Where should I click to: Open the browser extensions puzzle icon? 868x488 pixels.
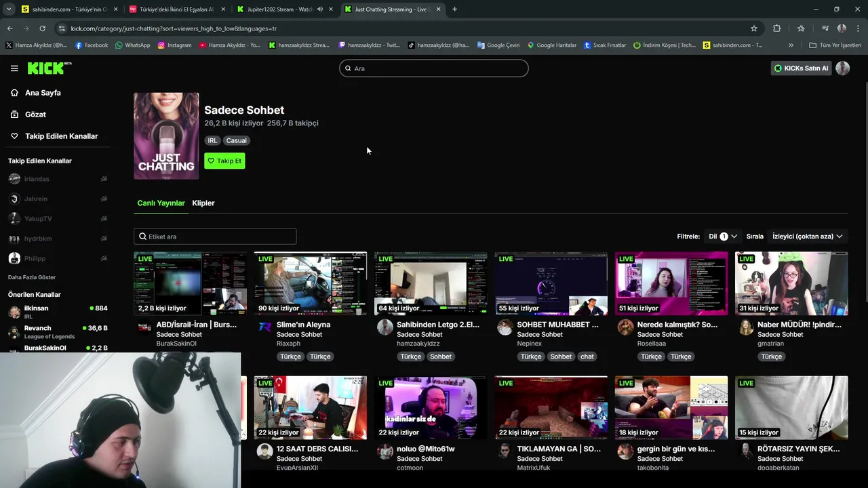click(776, 28)
